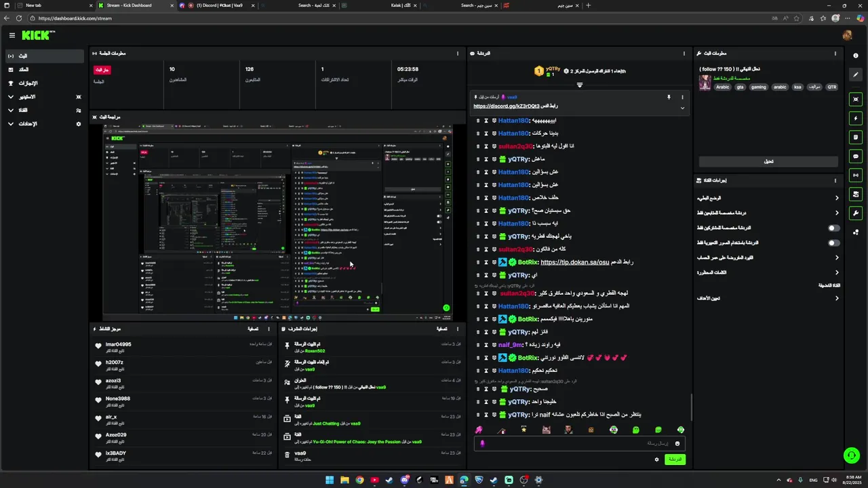Click the three-dots share icon in the right bar
Image resolution: width=868 pixels, height=488 pixels.
pyautogui.click(x=856, y=232)
